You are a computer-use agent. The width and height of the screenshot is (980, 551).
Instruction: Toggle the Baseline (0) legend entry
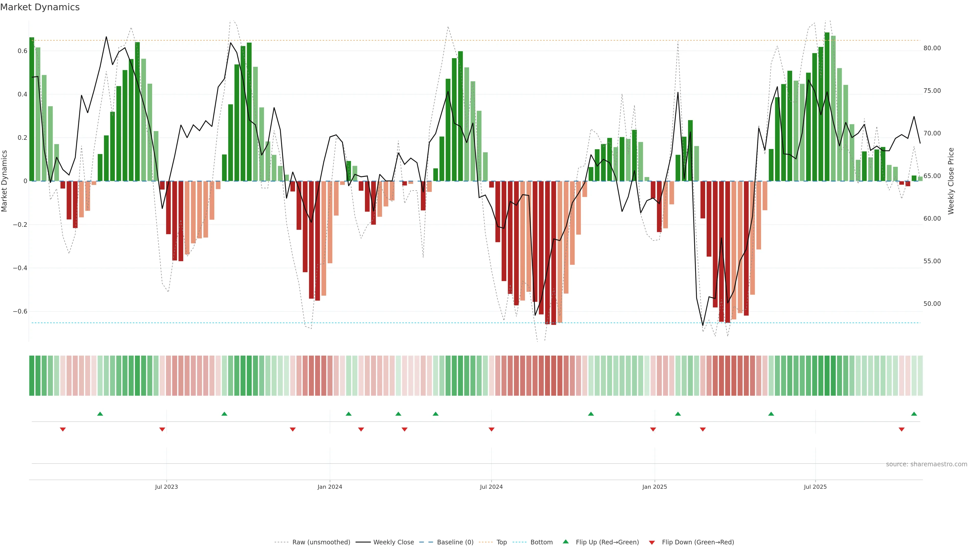[455, 542]
